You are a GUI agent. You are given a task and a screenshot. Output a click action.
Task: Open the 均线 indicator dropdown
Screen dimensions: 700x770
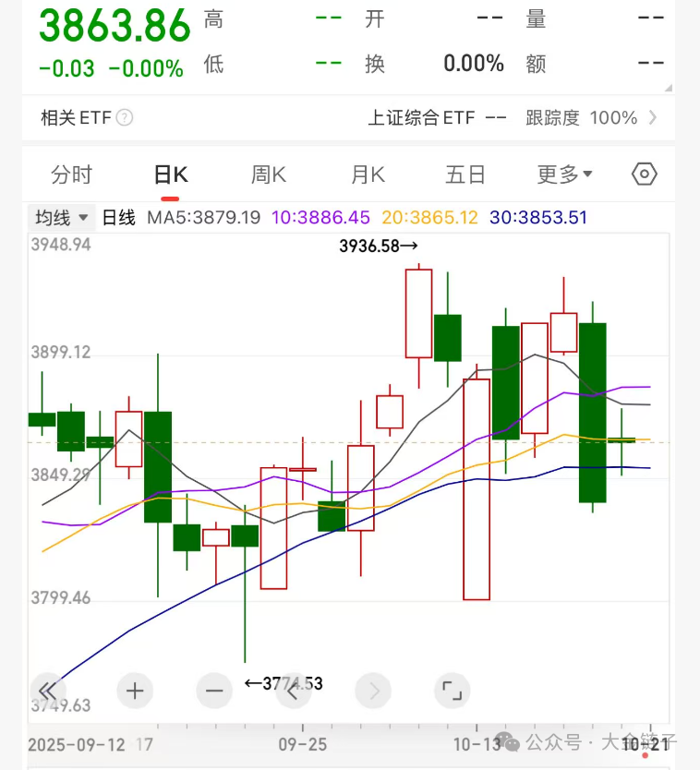[62, 218]
